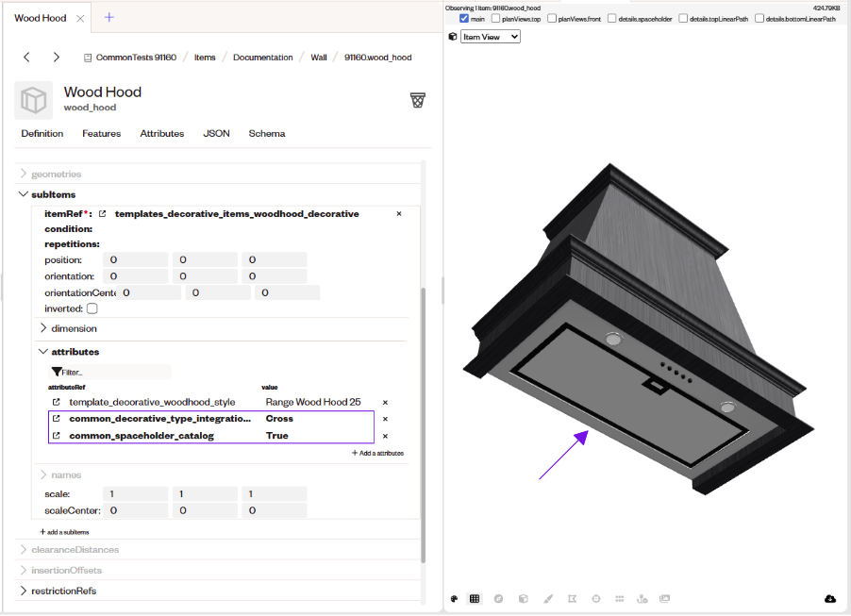Click the large cube item icon next to Wood Hood title
Viewport: 851px width, 616px height.
click(34, 100)
